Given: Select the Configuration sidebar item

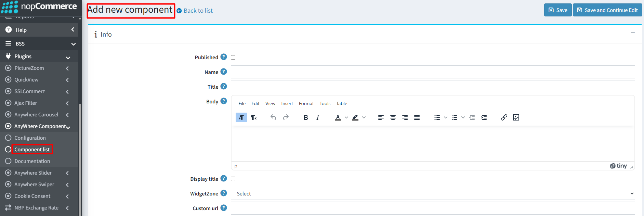Looking at the screenshot, I should click(30, 138).
